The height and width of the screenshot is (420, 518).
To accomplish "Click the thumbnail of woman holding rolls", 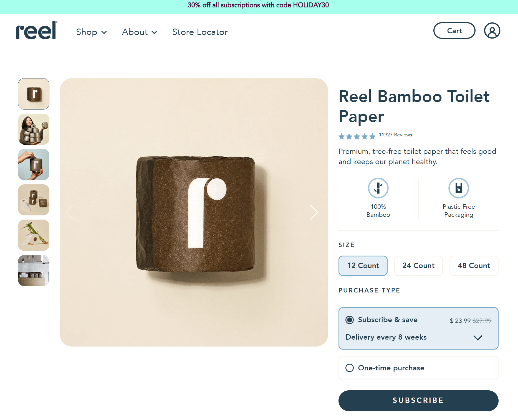I will (x=33, y=129).
